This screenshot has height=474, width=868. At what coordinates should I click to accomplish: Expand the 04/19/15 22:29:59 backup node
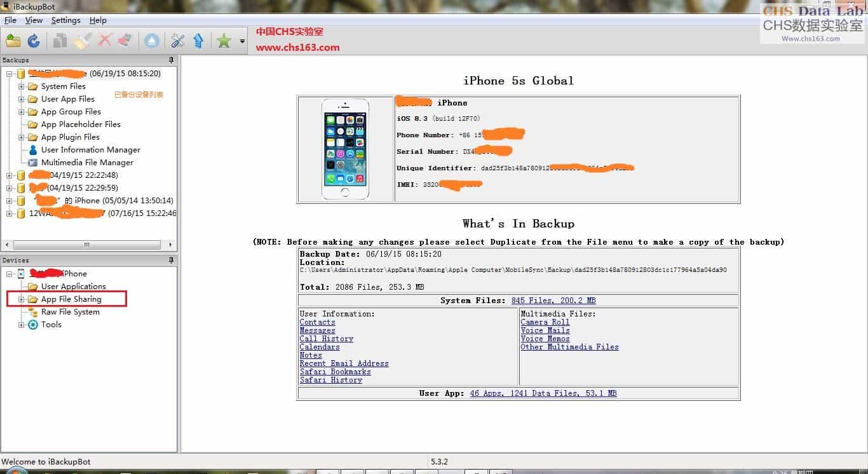click(x=10, y=188)
